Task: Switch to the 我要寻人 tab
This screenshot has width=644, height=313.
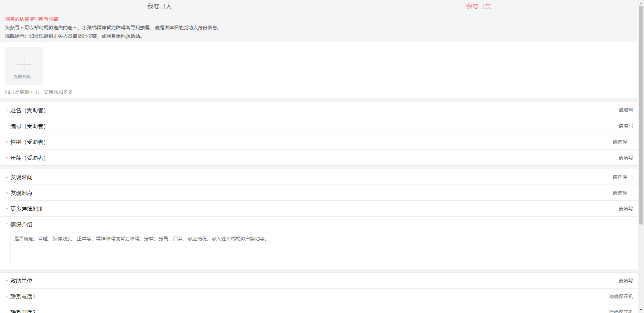Action: tap(159, 7)
